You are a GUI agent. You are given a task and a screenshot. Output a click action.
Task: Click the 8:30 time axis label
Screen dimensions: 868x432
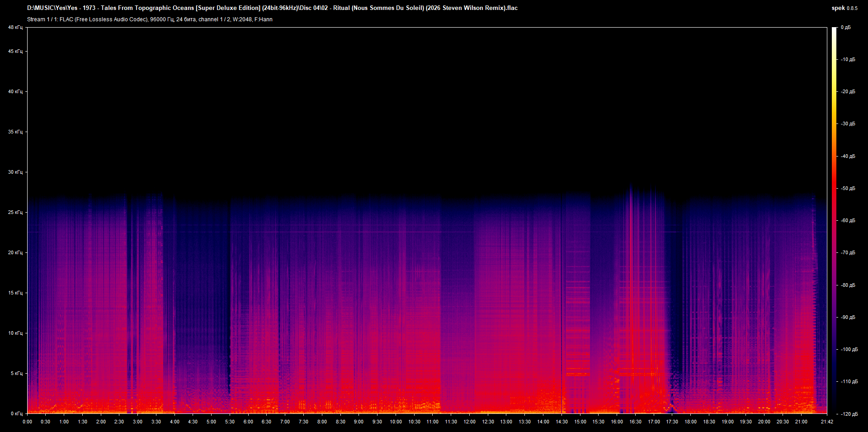340,422
